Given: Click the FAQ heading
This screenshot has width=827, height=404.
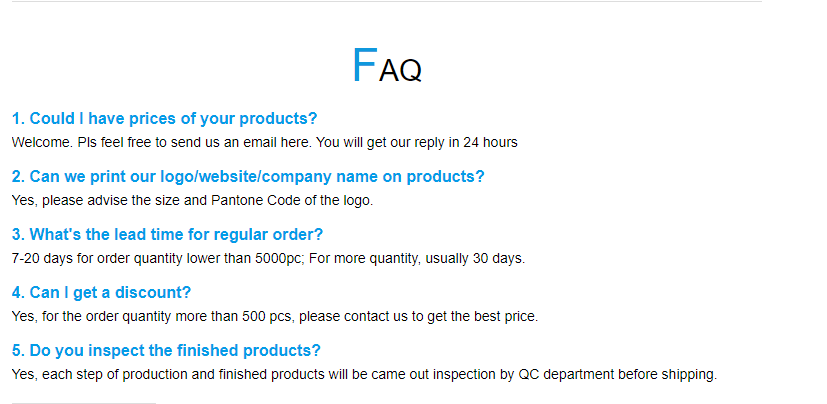Looking at the screenshot, I should click(x=387, y=67).
